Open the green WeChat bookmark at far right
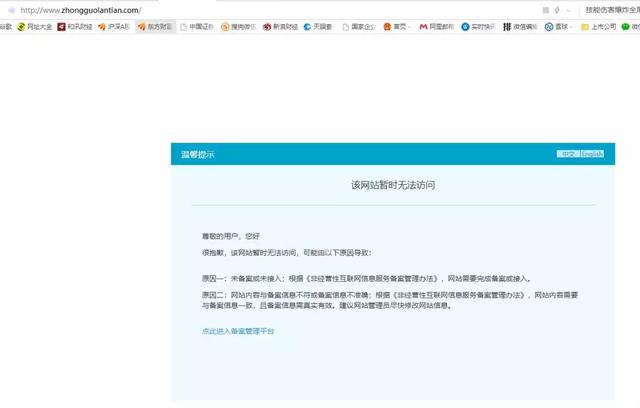This screenshot has height=408, width=640. pyautogui.click(x=630, y=27)
